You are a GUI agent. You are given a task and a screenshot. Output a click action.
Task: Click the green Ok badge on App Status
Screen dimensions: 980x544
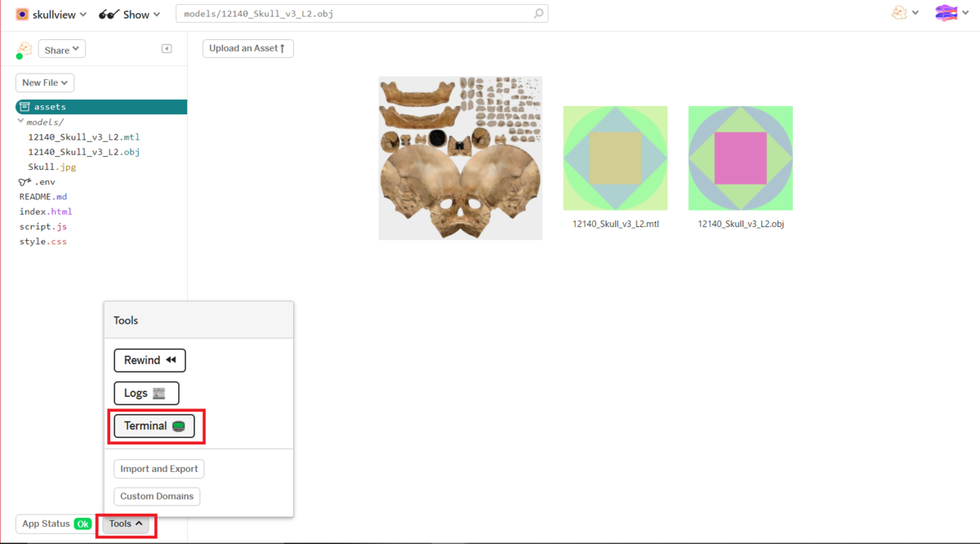click(x=80, y=523)
